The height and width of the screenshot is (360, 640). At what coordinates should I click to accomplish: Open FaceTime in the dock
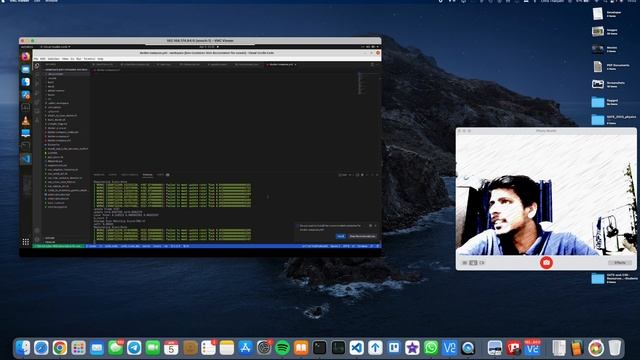153,348
